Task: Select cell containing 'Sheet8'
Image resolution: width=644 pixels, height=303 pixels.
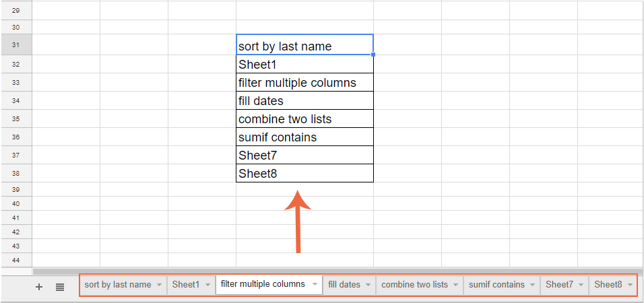Action: tap(304, 173)
